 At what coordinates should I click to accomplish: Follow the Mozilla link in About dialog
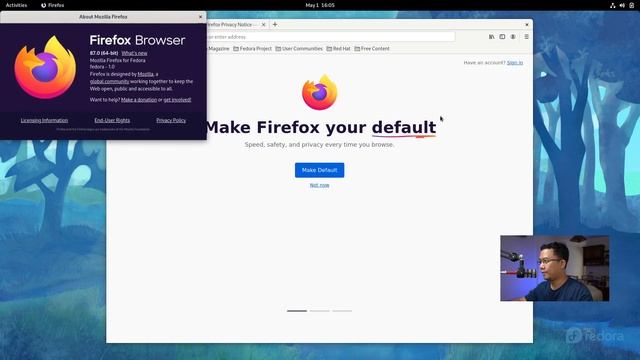tap(146, 74)
